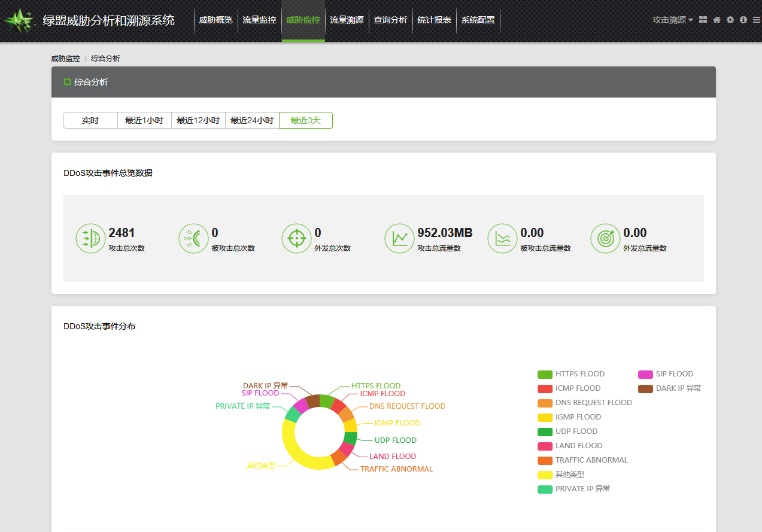
Task: Select 最近24小时 time range
Action: point(252,120)
